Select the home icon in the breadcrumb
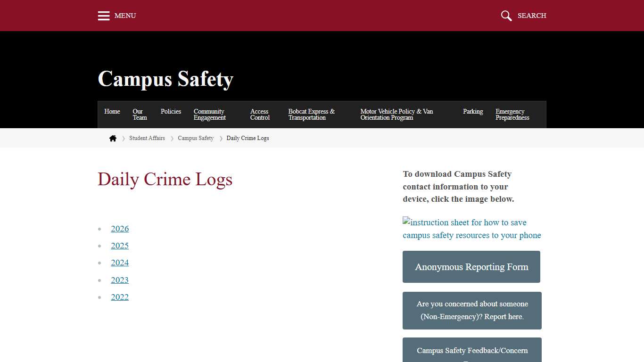Image resolution: width=644 pixels, height=362 pixels. [x=113, y=138]
